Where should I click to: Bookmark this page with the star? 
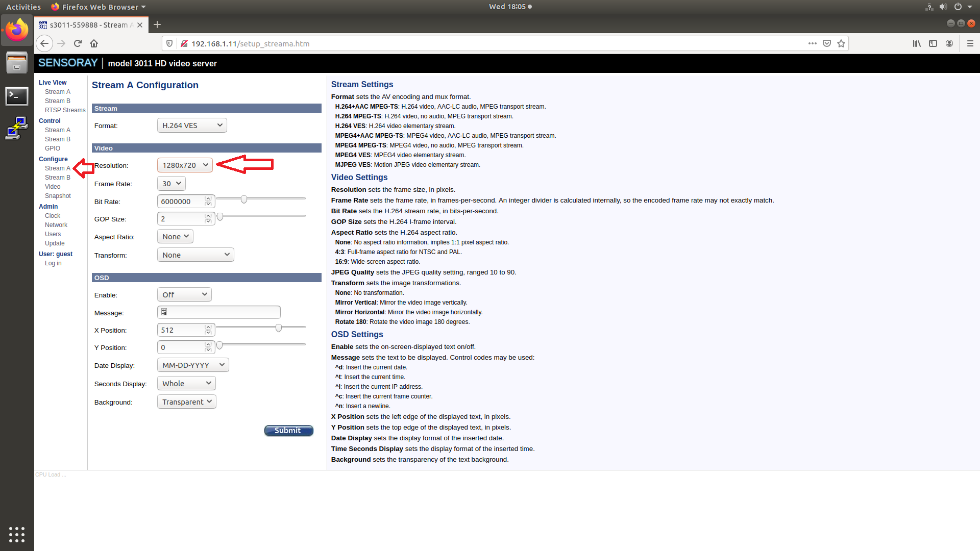point(841,43)
